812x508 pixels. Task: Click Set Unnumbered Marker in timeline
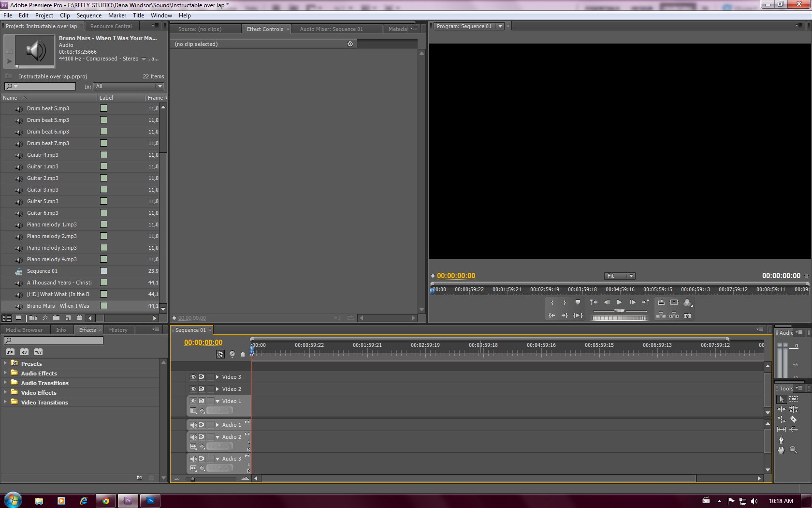coord(243,355)
